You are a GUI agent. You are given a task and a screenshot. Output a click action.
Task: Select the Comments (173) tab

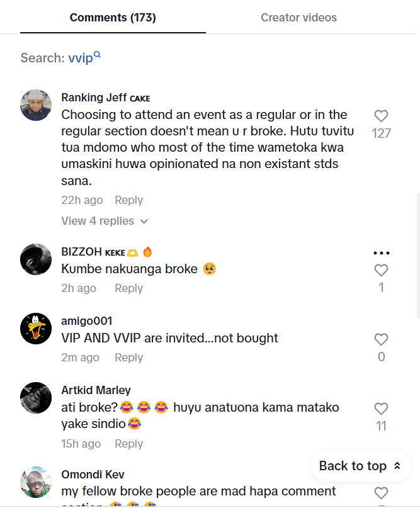pos(113,18)
